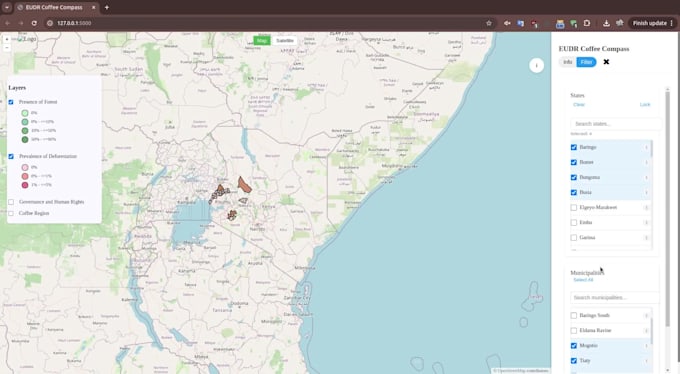680x374 pixels.
Task: Open the browser downloads icon
Action: pyautogui.click(x=606, y=23)
